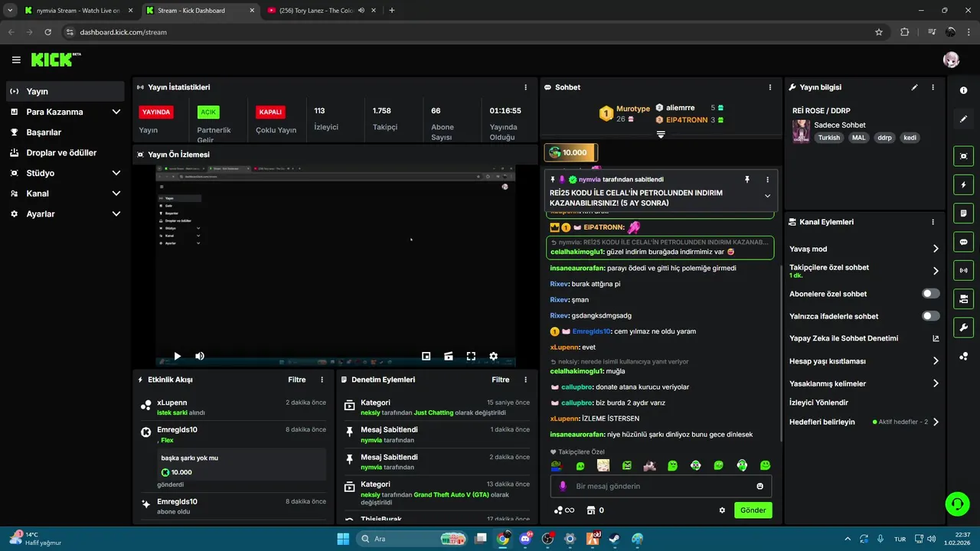Open the hamburger menu beside Kick logo
This screenshot has width=980, height=551.
click(x=16, y=60)
